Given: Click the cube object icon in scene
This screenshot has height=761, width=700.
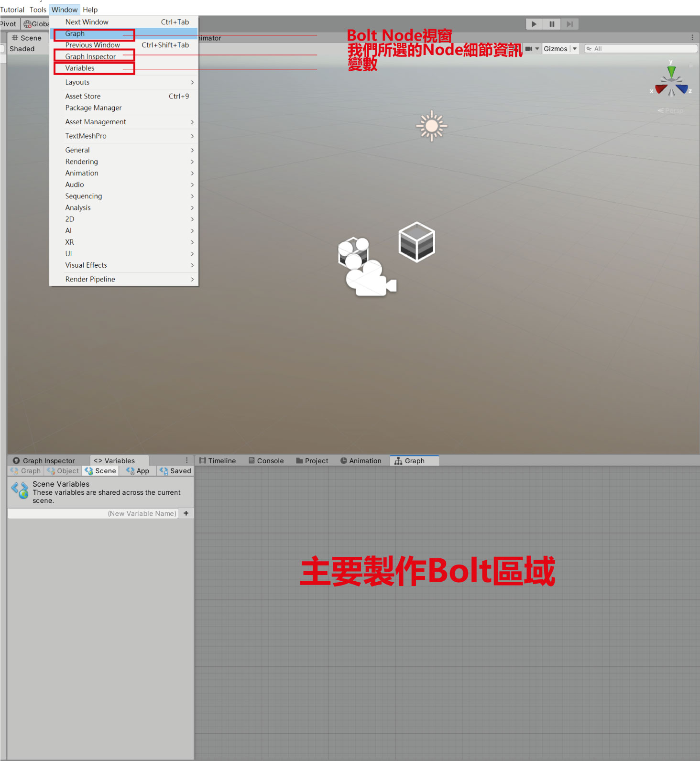Looking at the screenshot, I should point(416,242).
